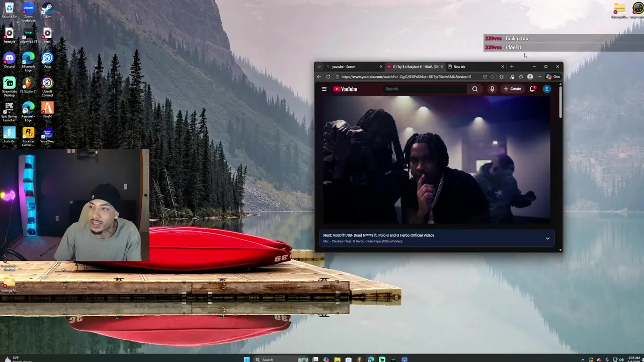Open Vocal Prep desktop shortcut

[47, 135]
